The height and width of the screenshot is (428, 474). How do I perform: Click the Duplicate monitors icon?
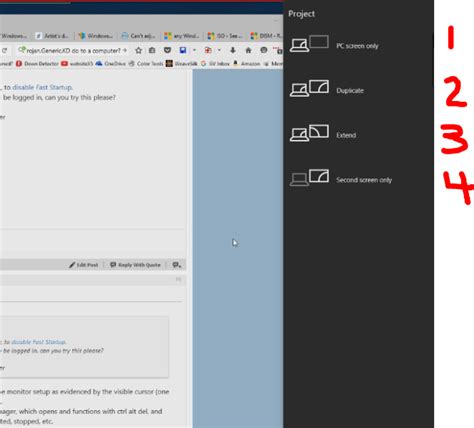coord(309,88)
